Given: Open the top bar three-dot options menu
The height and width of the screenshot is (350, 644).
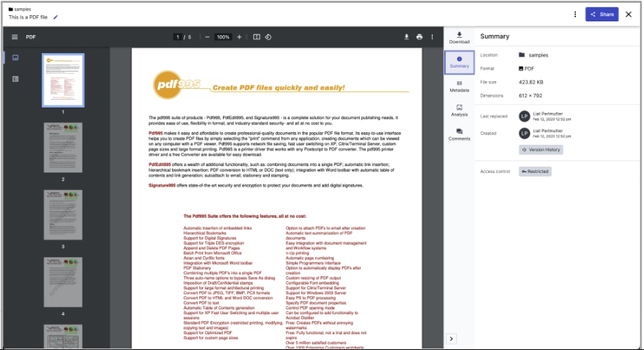Looking at the screenshot, I should coord(575,14).
